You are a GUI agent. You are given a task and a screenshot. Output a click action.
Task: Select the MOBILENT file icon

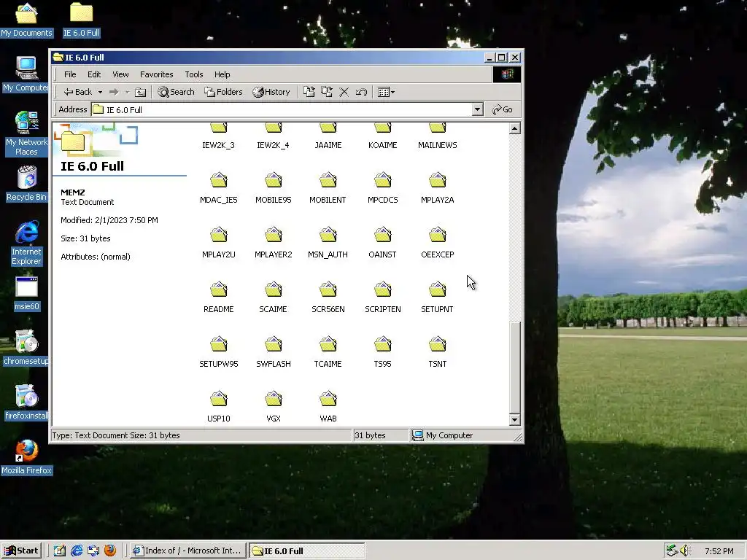tap(328, 181)
